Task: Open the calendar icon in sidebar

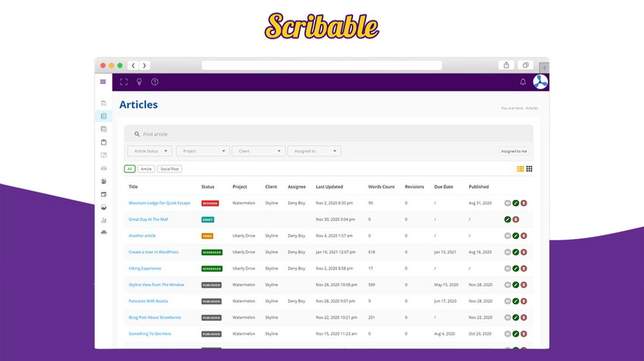Action: click(x=104, y=195)
